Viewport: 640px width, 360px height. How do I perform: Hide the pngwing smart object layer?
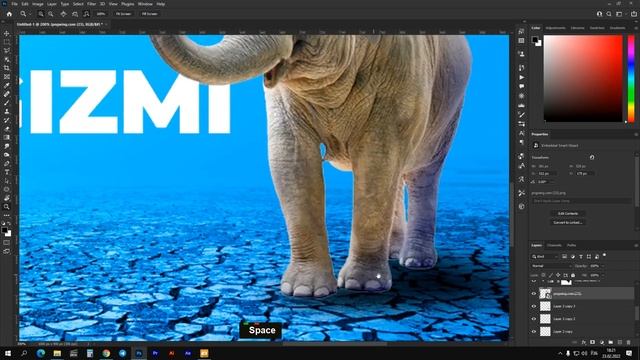[x=534, y=293]
